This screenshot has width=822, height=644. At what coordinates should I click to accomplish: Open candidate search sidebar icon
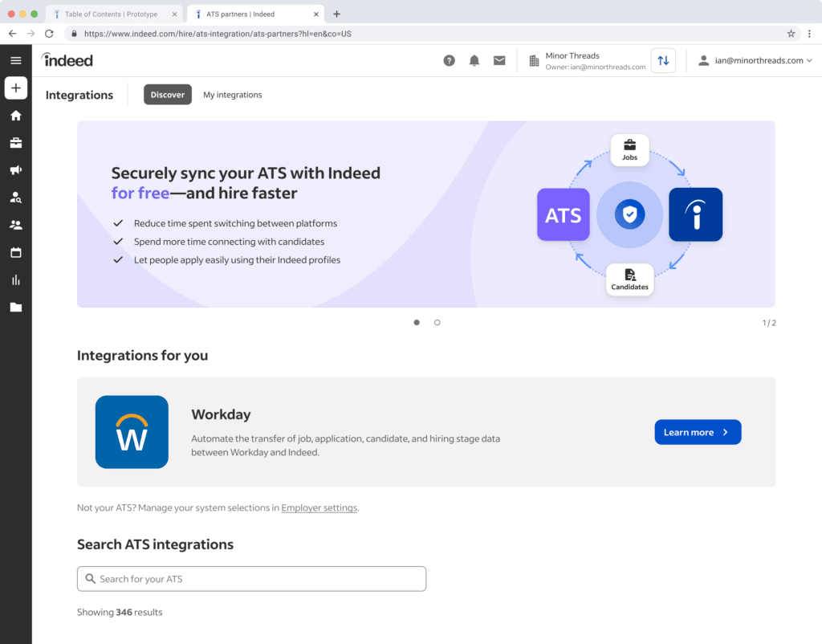[16, 198]
